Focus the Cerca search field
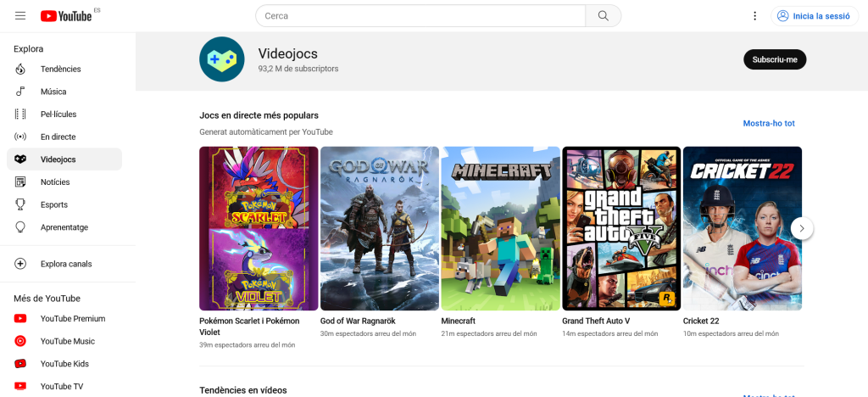Image resolution: width=868 pixels, height=397 pixels. [x=420, y=16]
